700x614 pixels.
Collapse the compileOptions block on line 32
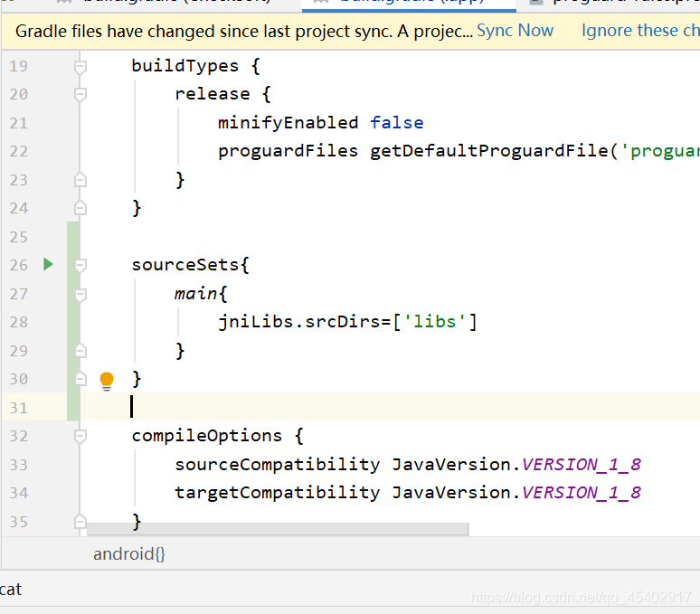(80, 437)
